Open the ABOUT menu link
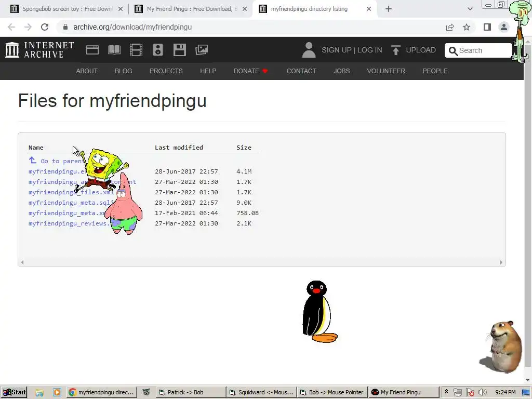This screenshot has width=532, height=399. 87,71
